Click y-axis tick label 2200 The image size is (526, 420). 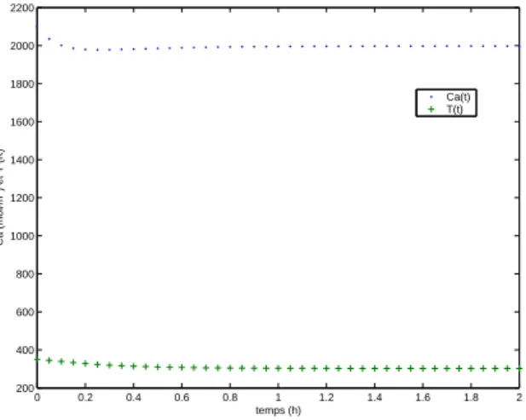pos(22,8)
